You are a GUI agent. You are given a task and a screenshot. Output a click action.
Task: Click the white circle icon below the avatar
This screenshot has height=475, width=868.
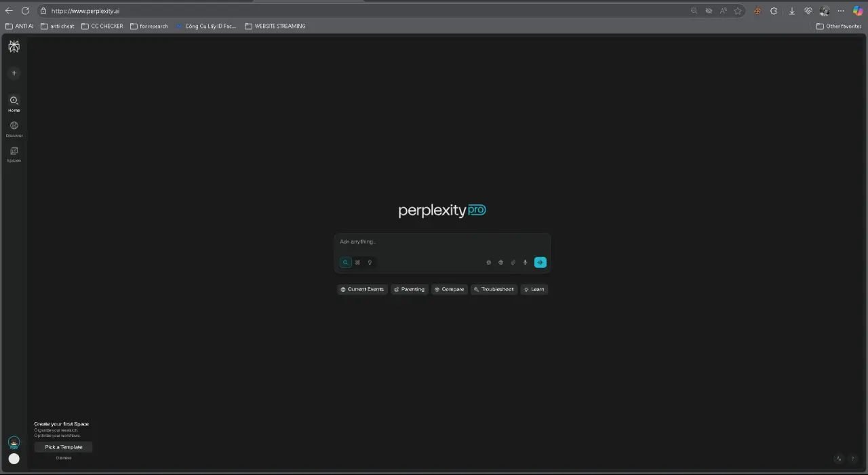coord(14,459)
